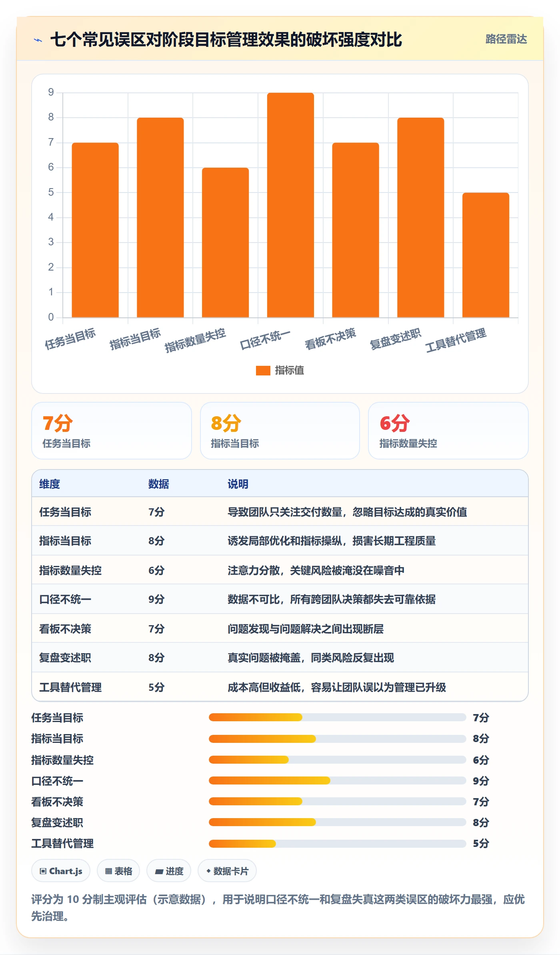Image resolution: width=560 pixels, height=955 pixels.
Task: Click the 指标数量失控 progress bar
Action: point(338,760)
